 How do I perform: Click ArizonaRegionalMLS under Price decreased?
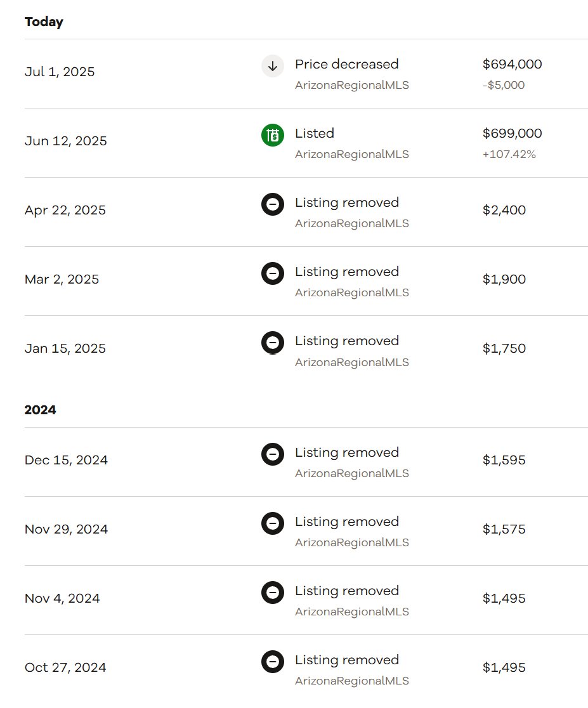click(352, 85)
